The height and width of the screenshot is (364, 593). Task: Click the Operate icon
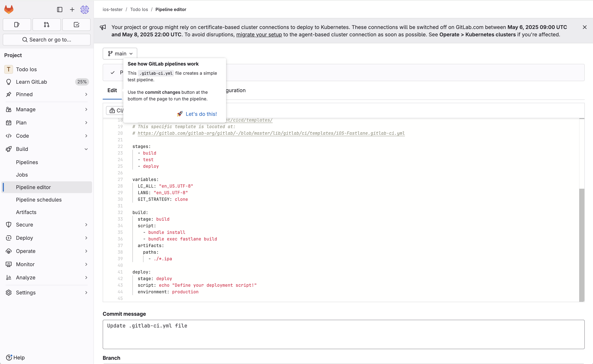[9, 251]
